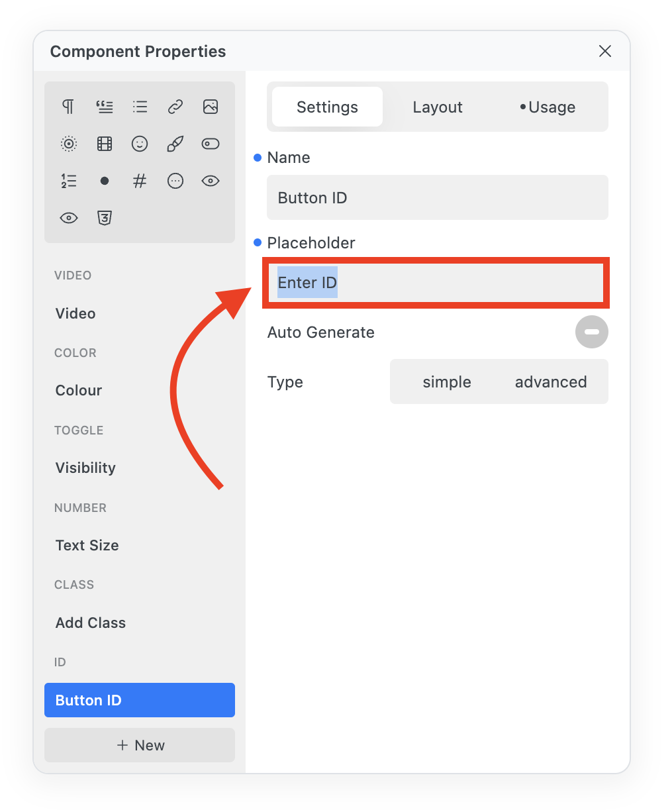Add a new property with + New
The image size is (672, 812).
(x=140, y=745)
